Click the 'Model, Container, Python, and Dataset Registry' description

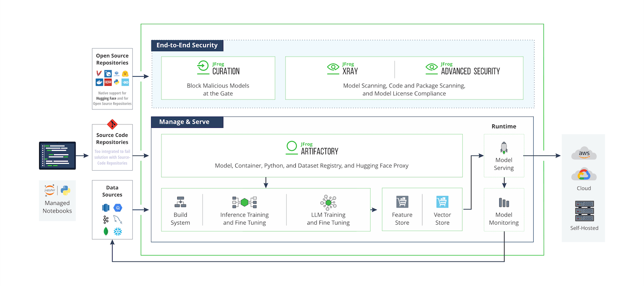coord(312,166)
